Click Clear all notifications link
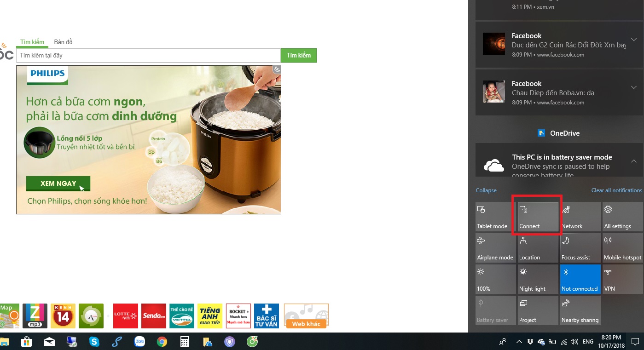Image resolution: width=644 pixels, height=350 pixels. (616, 190)
